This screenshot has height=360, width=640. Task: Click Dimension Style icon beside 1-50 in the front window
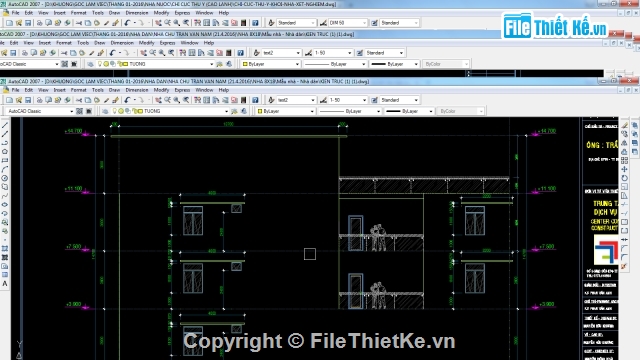click(x=323, y=100)
